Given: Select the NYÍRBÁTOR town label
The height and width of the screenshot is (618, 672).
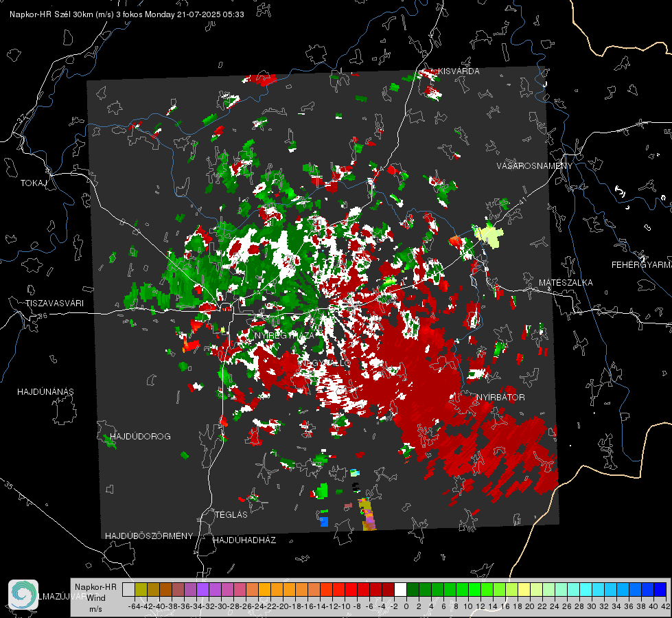Looking at the screenshot, I should tap(500, 397).
